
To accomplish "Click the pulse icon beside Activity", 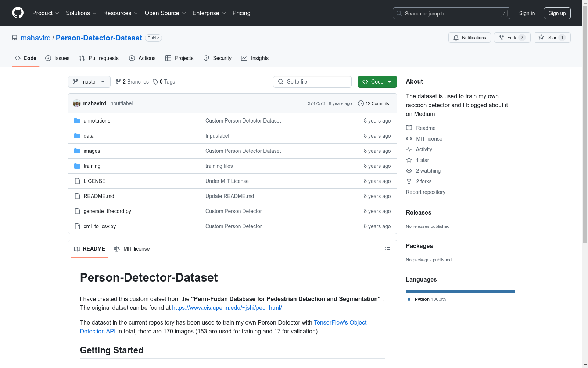I will pyautogui.click(x=409, y=149).
